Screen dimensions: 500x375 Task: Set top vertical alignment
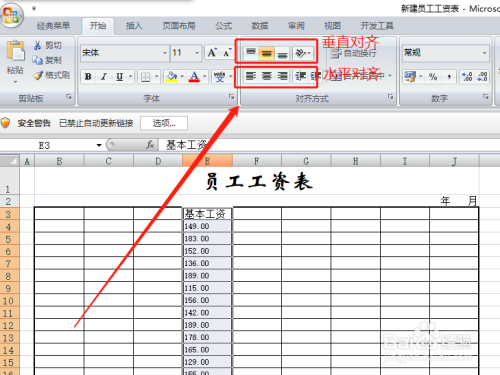[251, 53]
